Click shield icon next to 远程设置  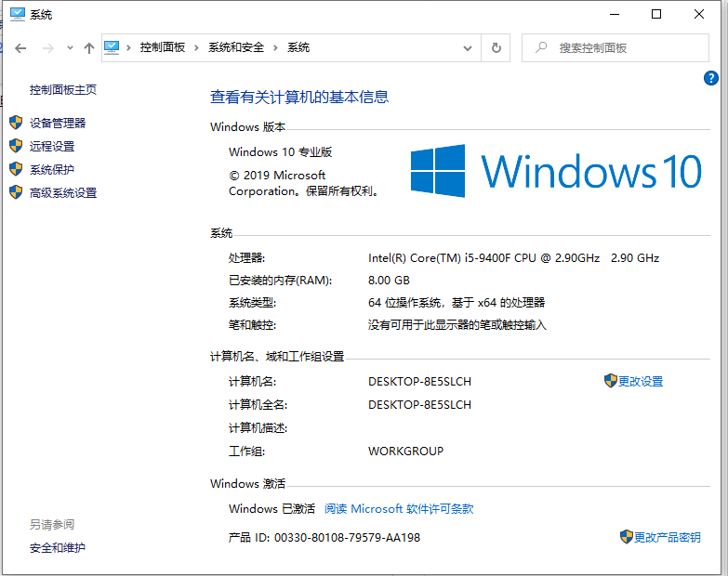pos(16,146)
